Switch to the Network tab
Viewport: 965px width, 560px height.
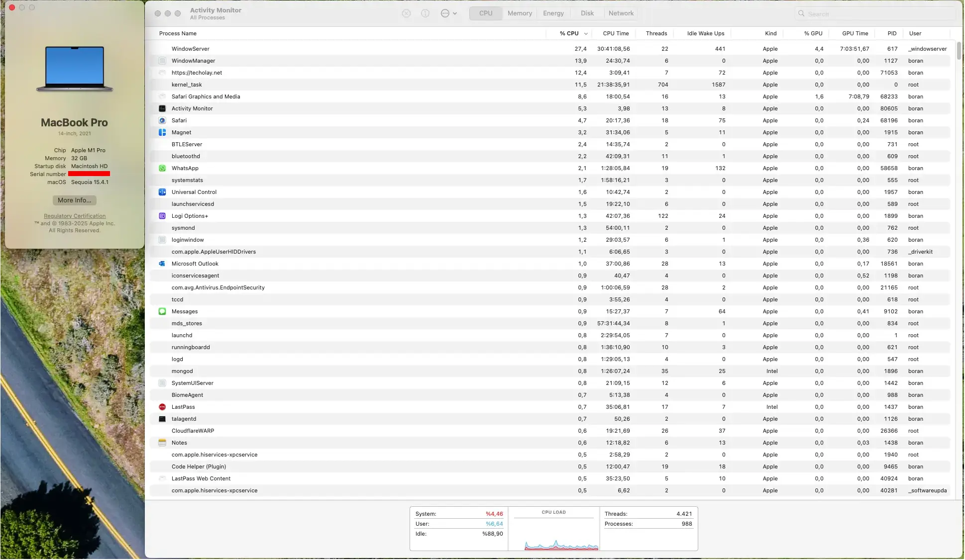tap(621, 13)
